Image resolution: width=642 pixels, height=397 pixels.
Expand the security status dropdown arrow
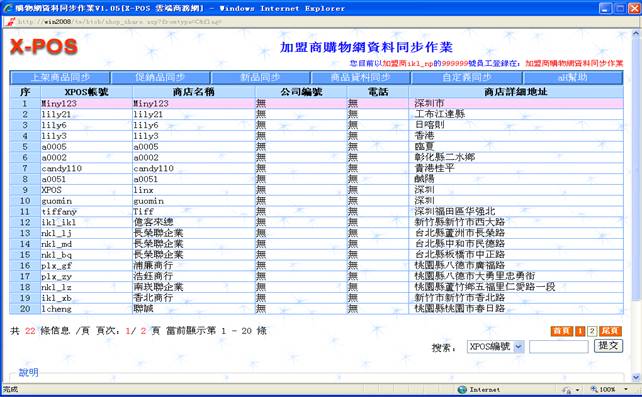[x=577, y=389]
